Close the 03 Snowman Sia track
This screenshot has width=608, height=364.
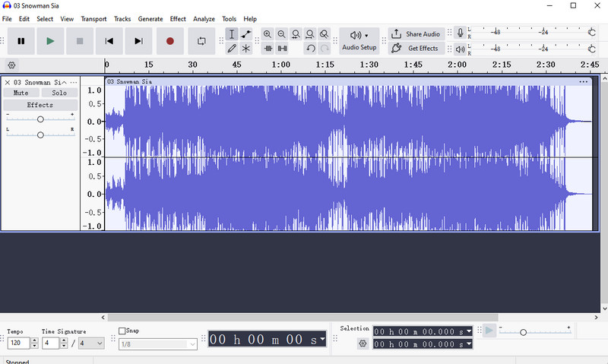click(8, 83)
